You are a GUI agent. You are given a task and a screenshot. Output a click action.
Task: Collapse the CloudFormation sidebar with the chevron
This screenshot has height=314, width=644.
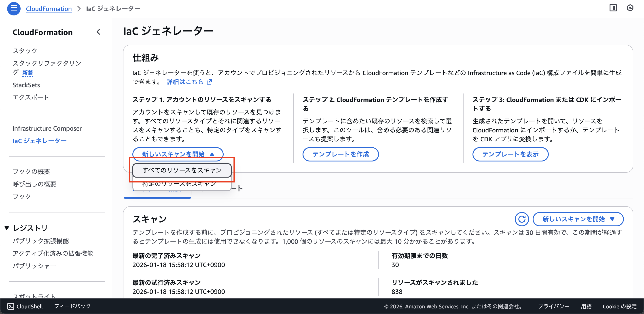pyautogui.click(x=98, y=32)
